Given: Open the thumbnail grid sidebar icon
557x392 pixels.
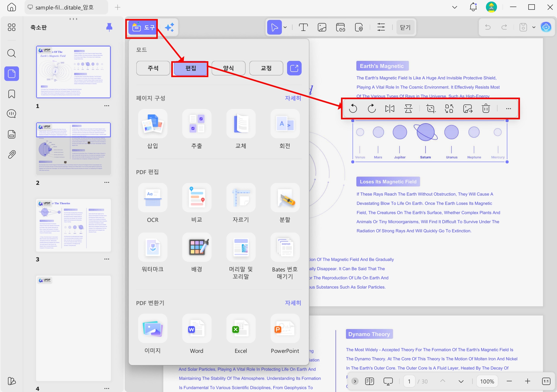Looking at the screenshot, I should 12,28.
